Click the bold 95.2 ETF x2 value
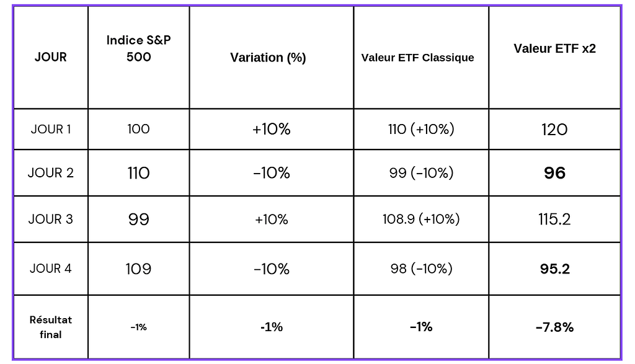 [x=554, y=269]
